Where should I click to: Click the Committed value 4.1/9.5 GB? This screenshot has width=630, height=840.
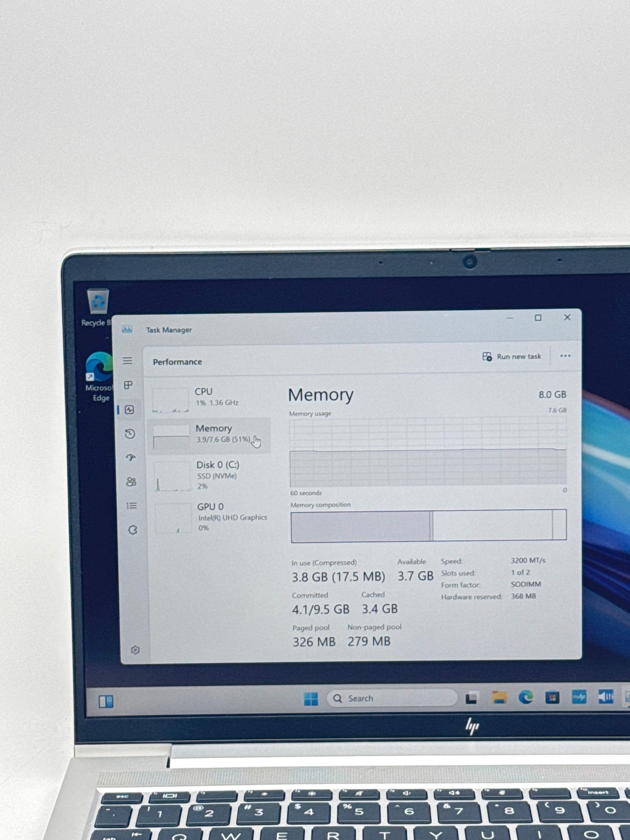pos(321,610)
